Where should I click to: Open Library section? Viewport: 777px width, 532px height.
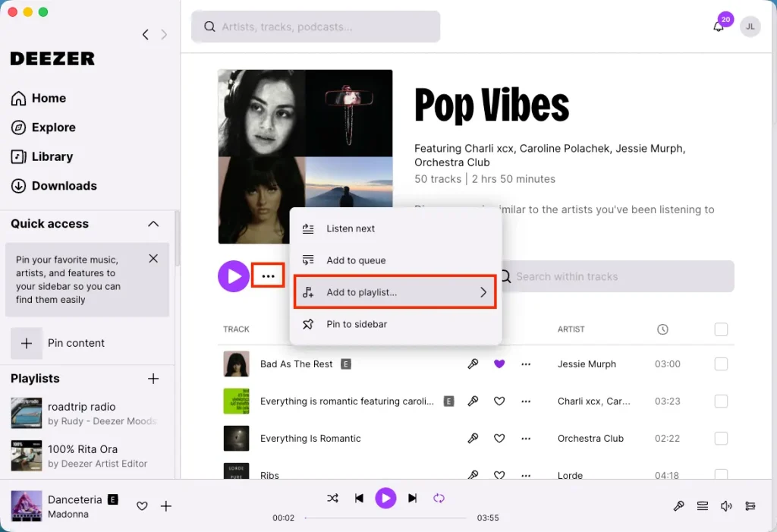click(x=42, y=156)
